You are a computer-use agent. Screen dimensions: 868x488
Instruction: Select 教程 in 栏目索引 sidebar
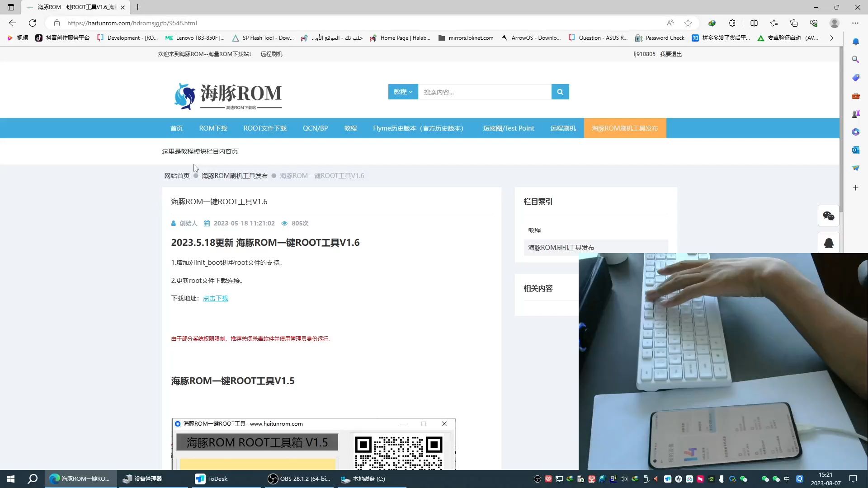click(534, 230)
